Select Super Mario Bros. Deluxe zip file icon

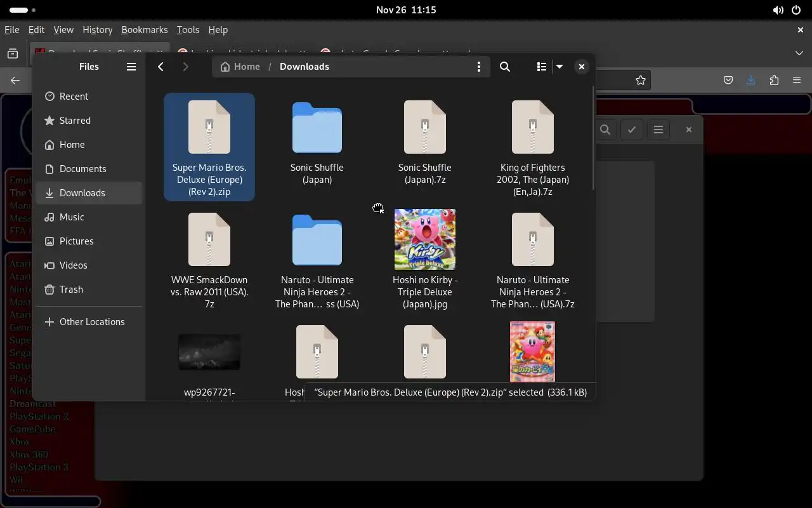click(209, 127)
